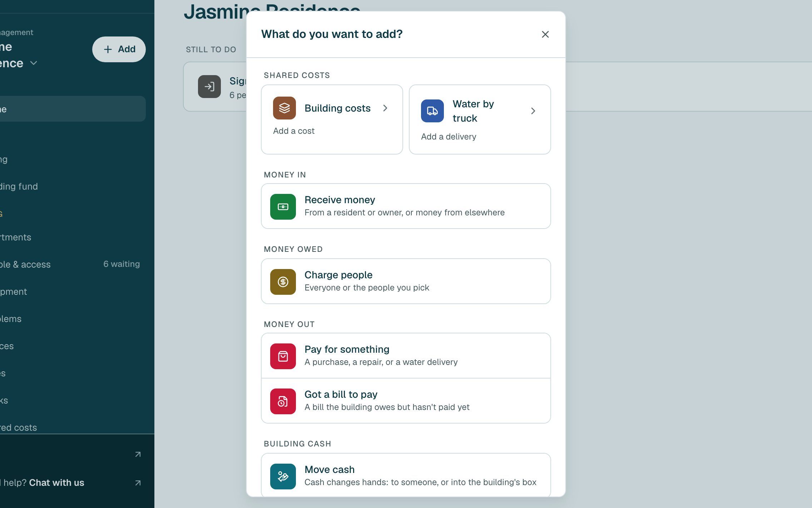Screen dimensions: 812x508
Task: Choose Charge people option
Action: point(406,281)
